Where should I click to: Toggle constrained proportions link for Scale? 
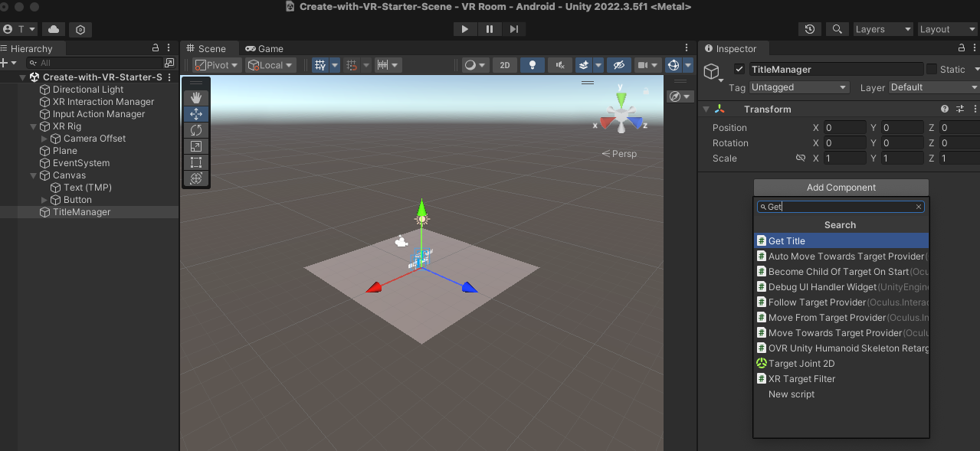(801, 159)
